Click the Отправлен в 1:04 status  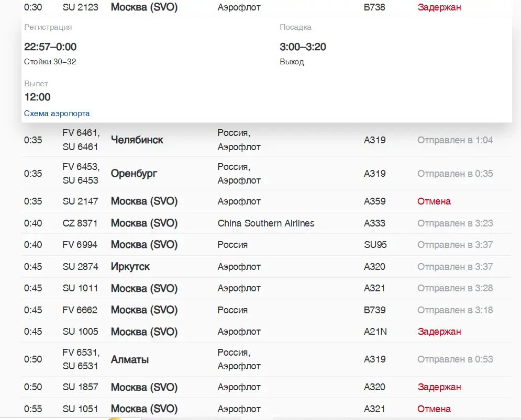coord(455,140)
